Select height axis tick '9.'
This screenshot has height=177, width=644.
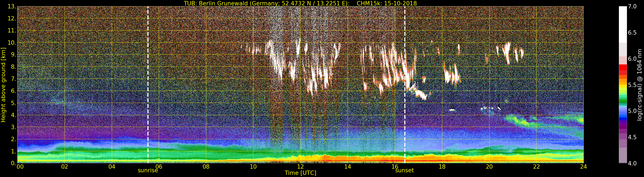tap(13, 55)
